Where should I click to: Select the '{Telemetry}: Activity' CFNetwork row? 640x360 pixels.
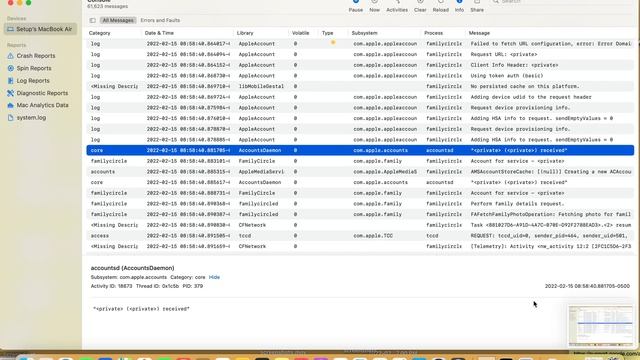360,246
